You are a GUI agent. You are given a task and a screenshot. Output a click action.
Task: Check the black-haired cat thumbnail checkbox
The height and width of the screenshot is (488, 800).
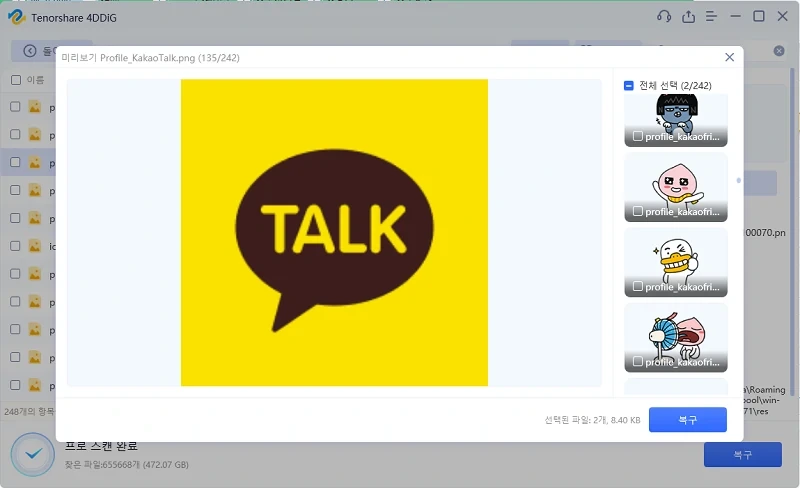[637, 136]
